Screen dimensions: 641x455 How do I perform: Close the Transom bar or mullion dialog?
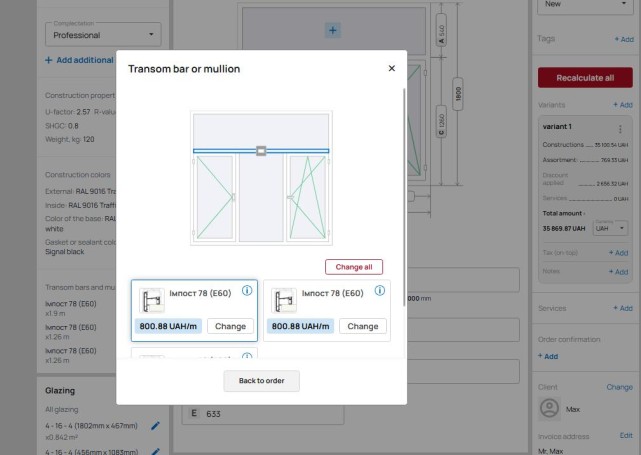click(x=392, y=68)
